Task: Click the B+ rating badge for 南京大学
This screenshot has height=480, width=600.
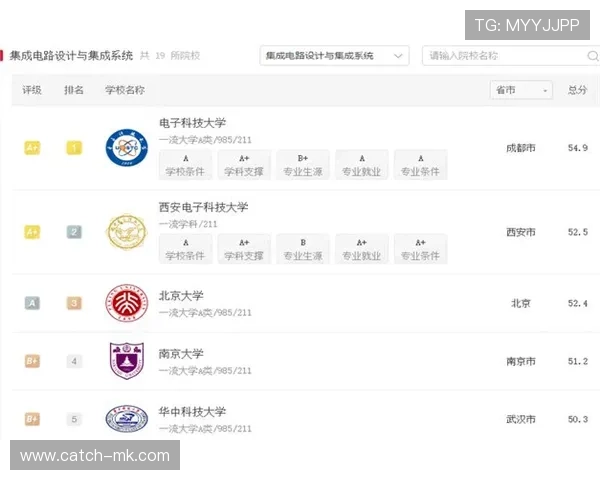Action: (x=32, y=361)
